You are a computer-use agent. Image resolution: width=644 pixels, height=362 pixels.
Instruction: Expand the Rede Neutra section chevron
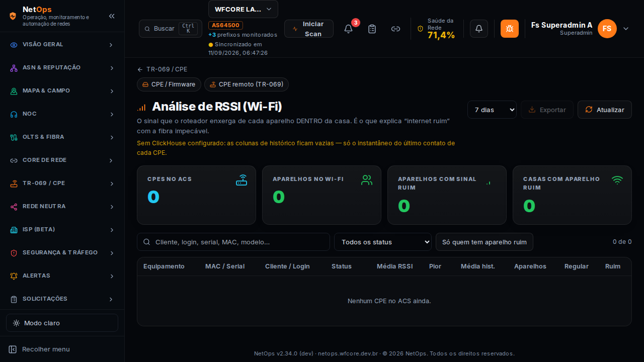tap(111, 207)
